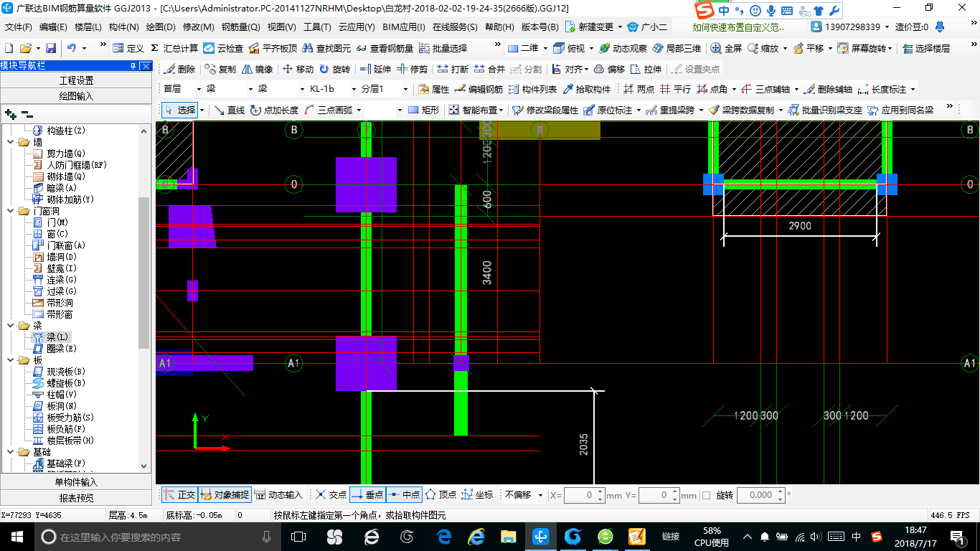Choose the 延伸 (extend) tool

pyautogui.click(x=376, y=70)
